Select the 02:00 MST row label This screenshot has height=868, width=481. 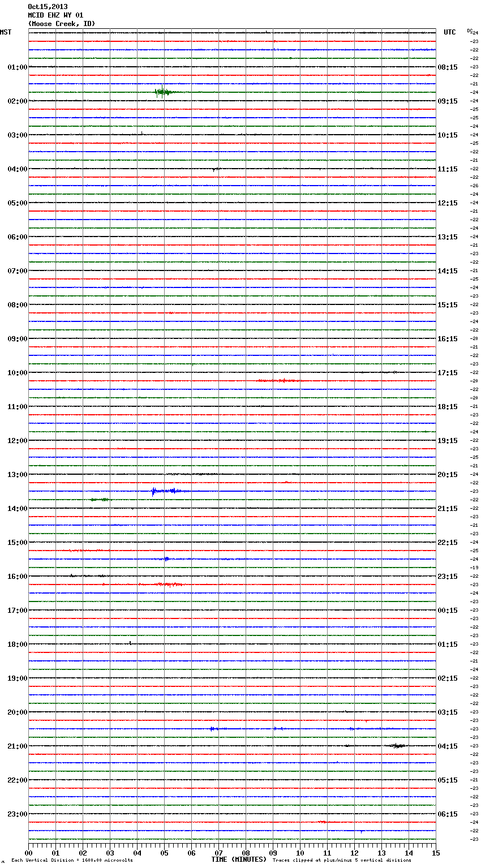pyautogui.click(x=18, y=101)
